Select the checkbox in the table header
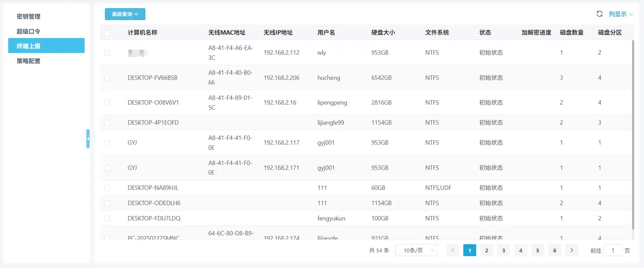The width and height of the screenshot is (644, 268). [107, 32]
